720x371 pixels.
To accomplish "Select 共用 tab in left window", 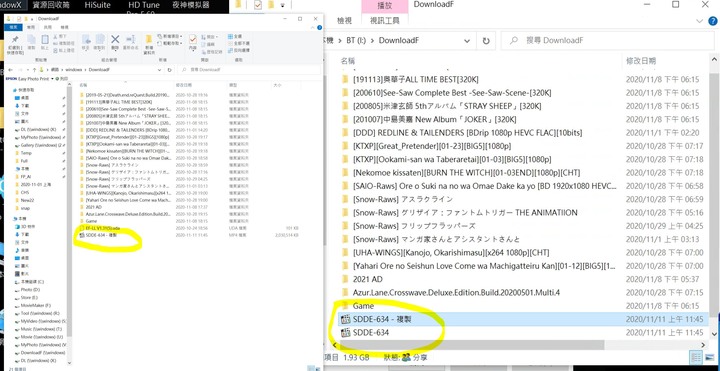I will coord(47,28).
